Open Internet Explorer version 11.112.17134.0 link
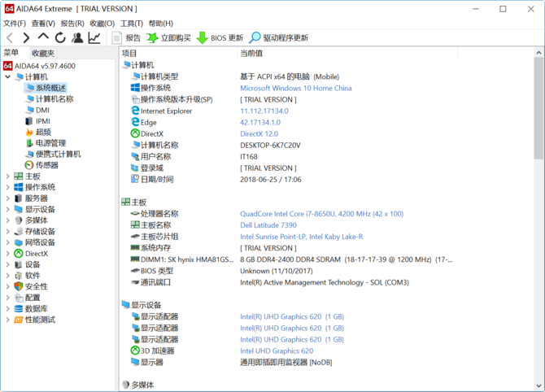Viewport: 545px width, 392px height. coord(264,111)
